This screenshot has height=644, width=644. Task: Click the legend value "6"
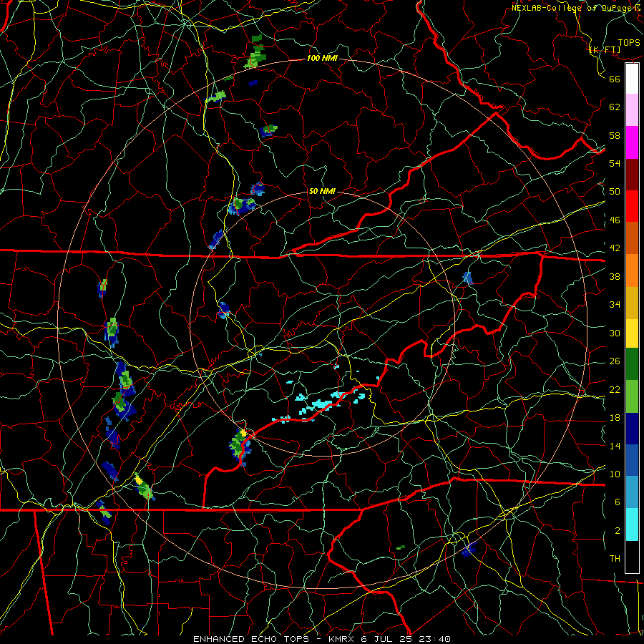(618, 502)
